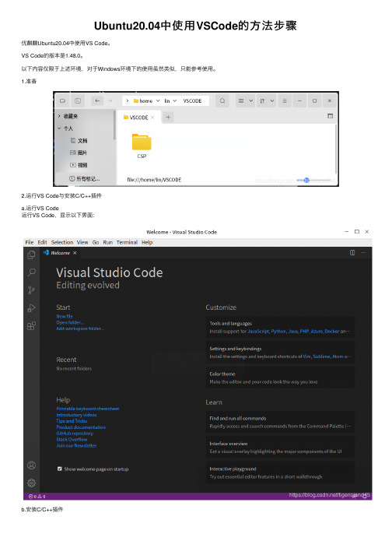This screenshot has width=392, height=555.
Task: Click the VSCODE path segment in address bar
Action: coord(192,101)
